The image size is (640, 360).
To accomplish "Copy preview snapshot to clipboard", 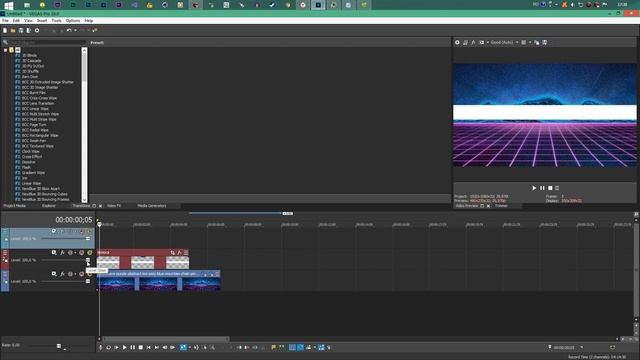I will tap(536, 42).
